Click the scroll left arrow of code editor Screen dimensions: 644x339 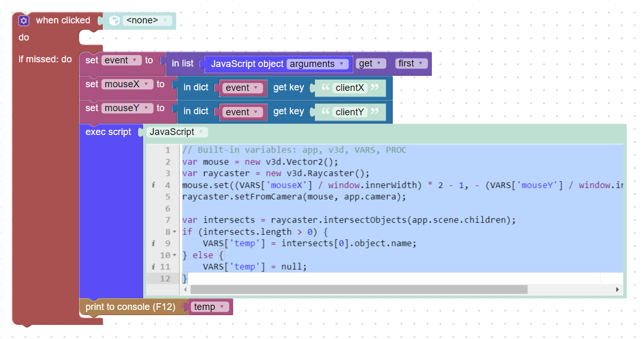pos(186,289)
